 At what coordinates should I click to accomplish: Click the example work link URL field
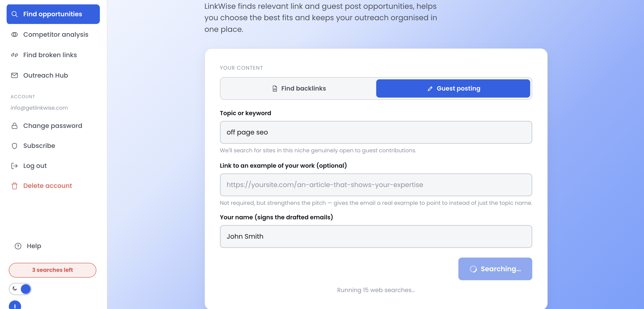tap(376, 185)
